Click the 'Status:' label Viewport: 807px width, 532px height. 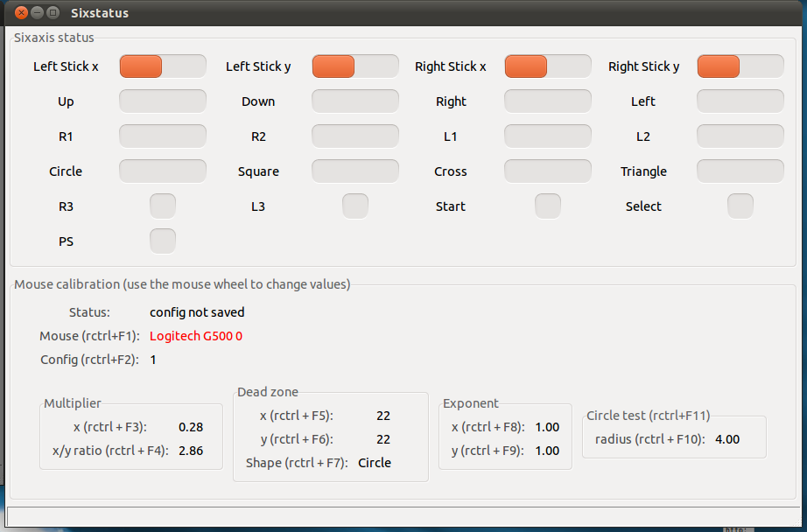click(89, 312)
